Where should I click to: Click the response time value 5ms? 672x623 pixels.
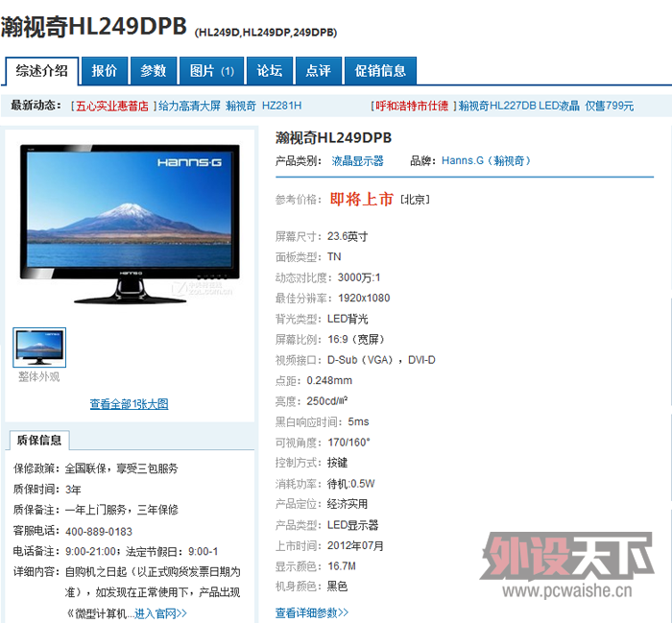coord(358,421)
